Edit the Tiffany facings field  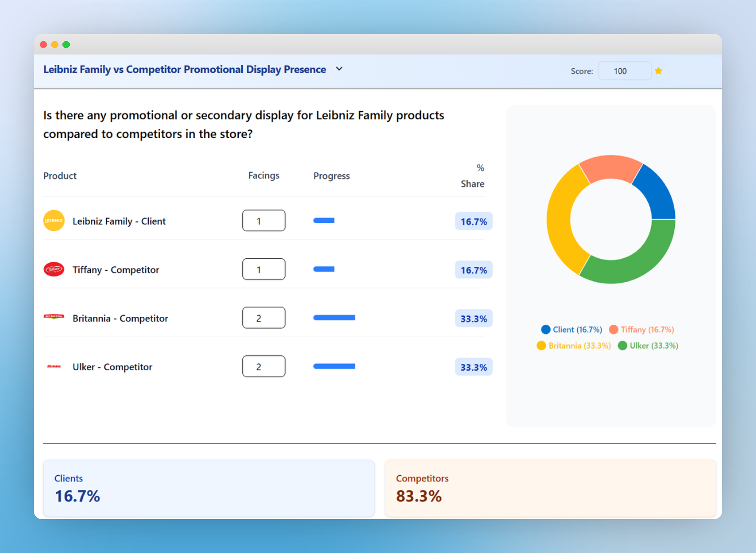pyautogui.click(x=264, y=269)
